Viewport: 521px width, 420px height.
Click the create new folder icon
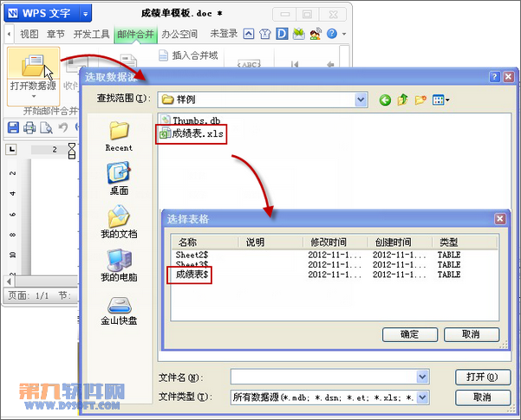tap(420, 100)
